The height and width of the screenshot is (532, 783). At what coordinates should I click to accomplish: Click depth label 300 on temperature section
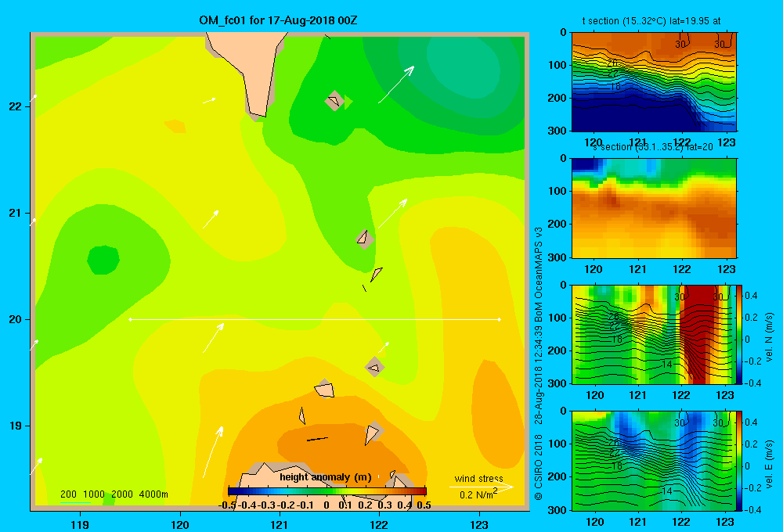click(557, 131)
